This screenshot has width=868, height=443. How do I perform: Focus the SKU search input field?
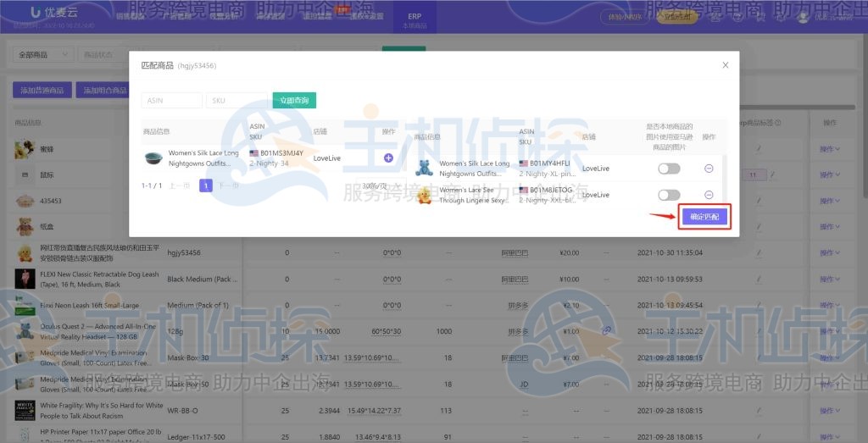click(236, 101)
